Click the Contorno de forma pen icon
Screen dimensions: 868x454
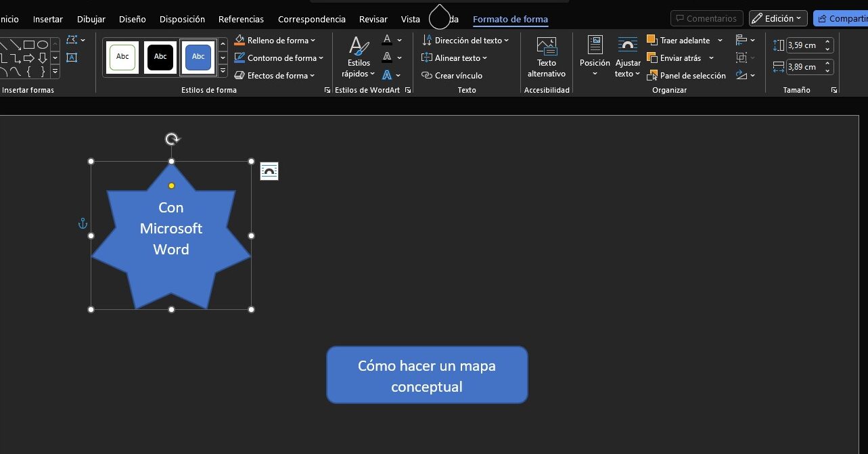point(239,58)
